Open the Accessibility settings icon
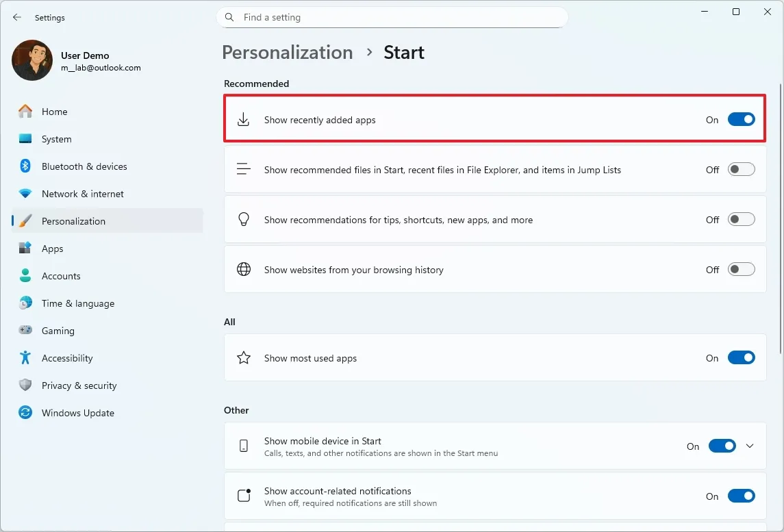The image size is (784, 532). click(25, 357)
